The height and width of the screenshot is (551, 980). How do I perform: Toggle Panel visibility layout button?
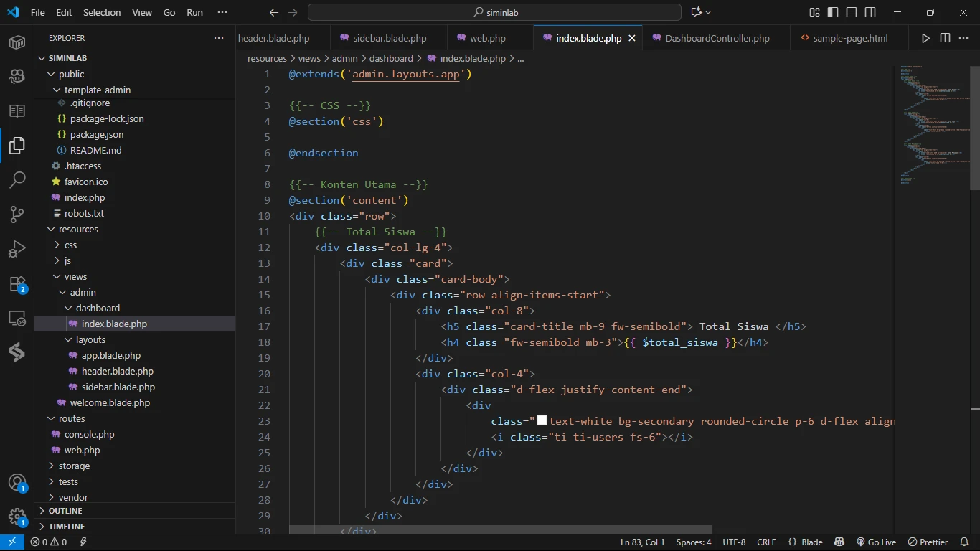pyautogui.click(x=852, y=12)
